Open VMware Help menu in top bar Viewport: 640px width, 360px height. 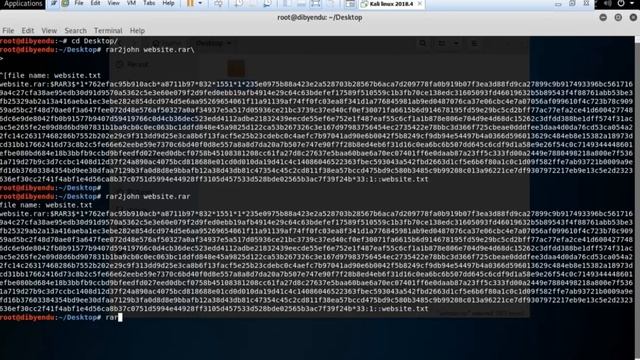(169, 3)
